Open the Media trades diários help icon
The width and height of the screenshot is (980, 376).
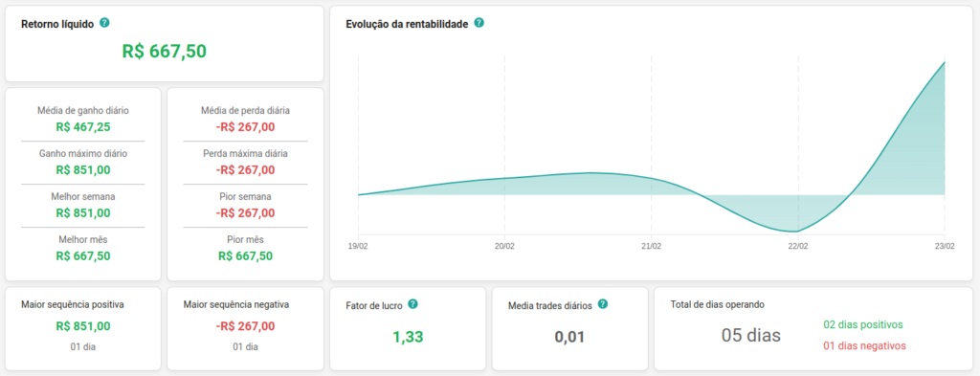pyautogui.click(x=603, y=304)
